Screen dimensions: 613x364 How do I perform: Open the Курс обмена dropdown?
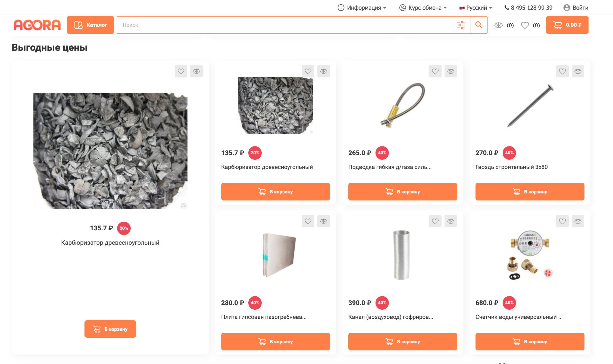pos(423,8)
